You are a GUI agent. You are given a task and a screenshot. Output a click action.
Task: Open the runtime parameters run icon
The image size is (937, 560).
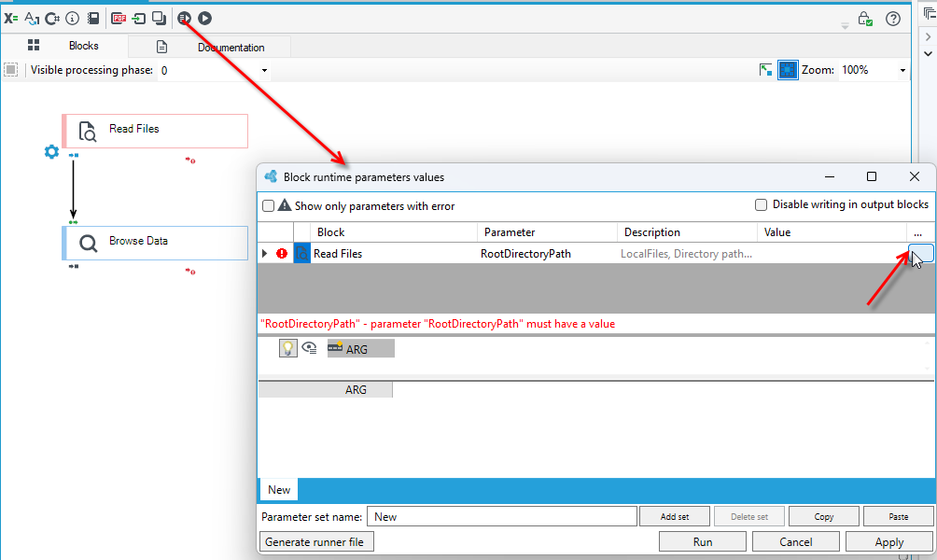(184, 19)
